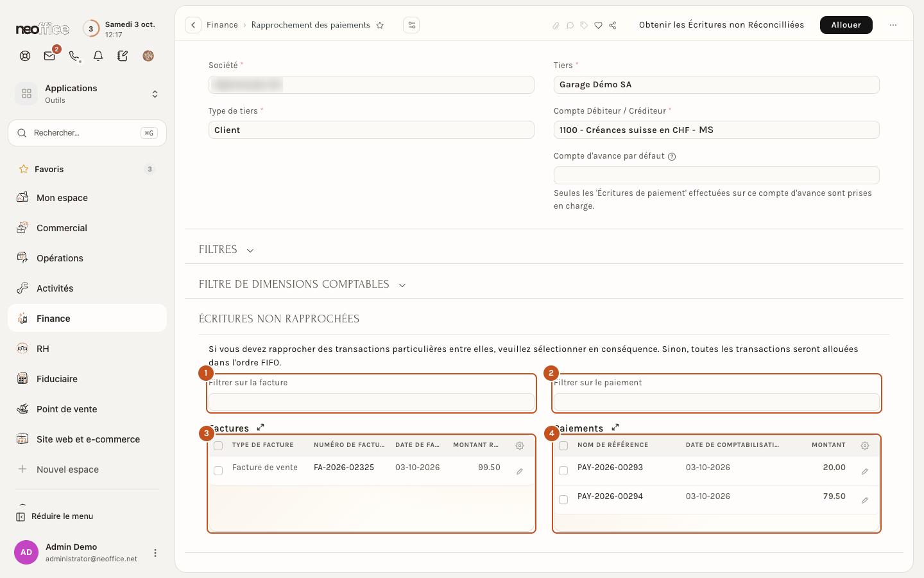Check the PAY-2026-00294 row checkbox
The width and height of the screenshot is (924, 578).
(x=563, y=500)
